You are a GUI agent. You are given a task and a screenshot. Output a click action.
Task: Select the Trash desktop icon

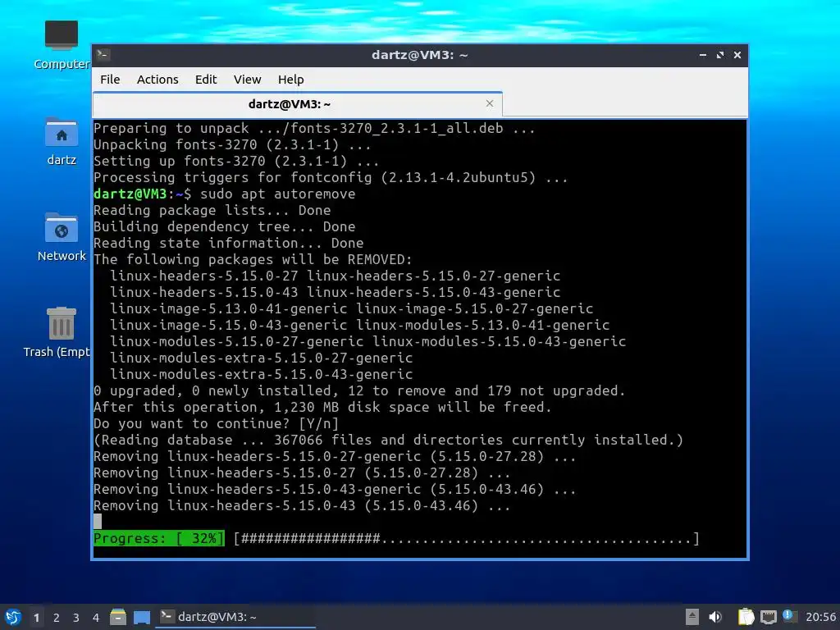[57, 332]
